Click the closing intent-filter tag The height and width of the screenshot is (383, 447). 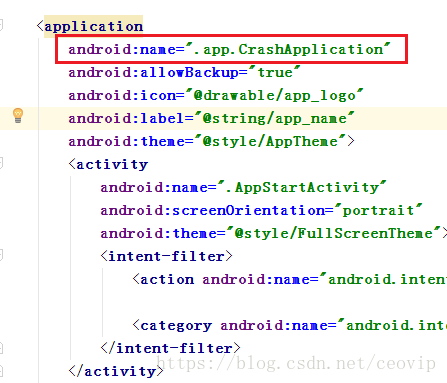(170, 348)
